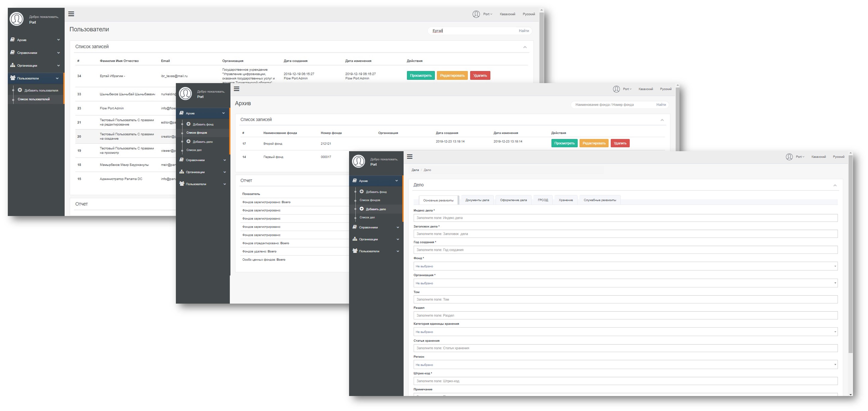Open the Фонд dropdown in Дело form
This screenshot has height=411, width=868.
coord(625,266)
